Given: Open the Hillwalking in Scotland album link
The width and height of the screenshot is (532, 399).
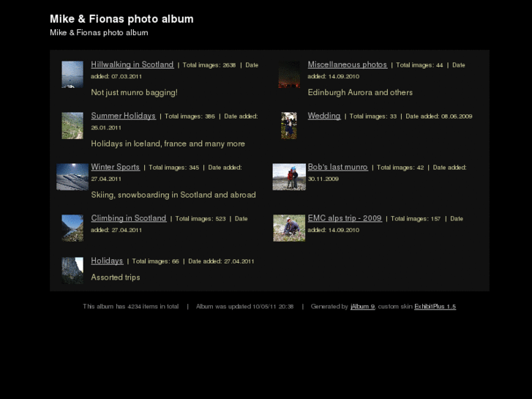Looking at the screenshot, I should point(132,64).
